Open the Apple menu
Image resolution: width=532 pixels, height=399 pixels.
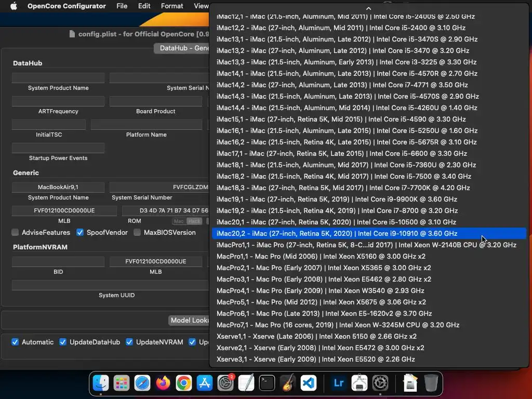[x=14, y=6]
